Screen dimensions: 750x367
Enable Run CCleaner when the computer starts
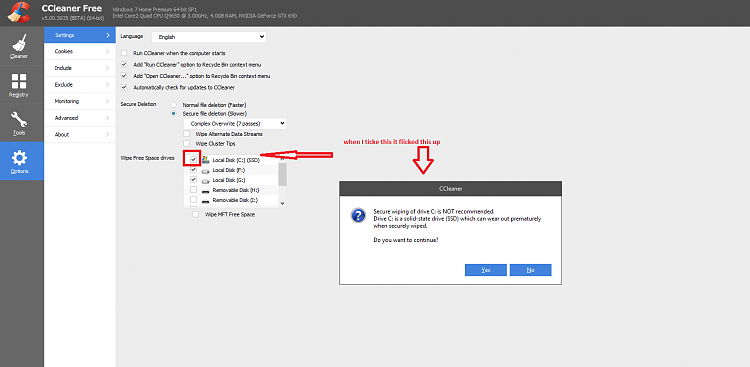click(x=124, y=53)
